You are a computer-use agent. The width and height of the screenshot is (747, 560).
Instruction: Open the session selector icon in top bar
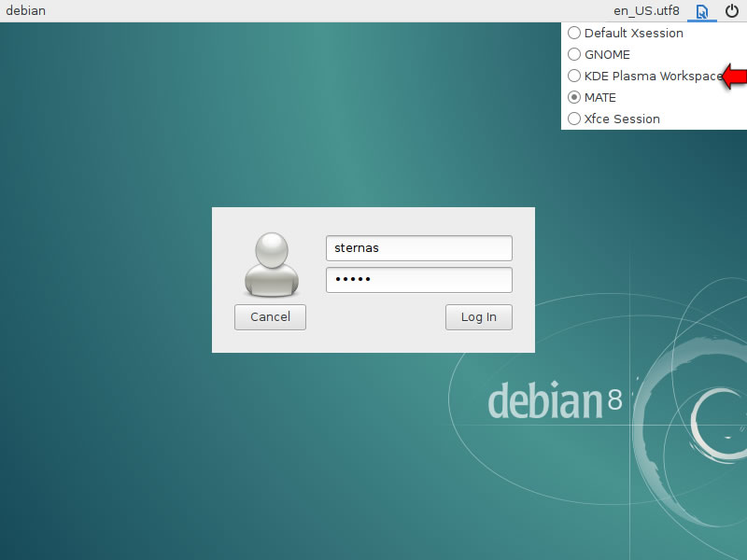[702, 11]
